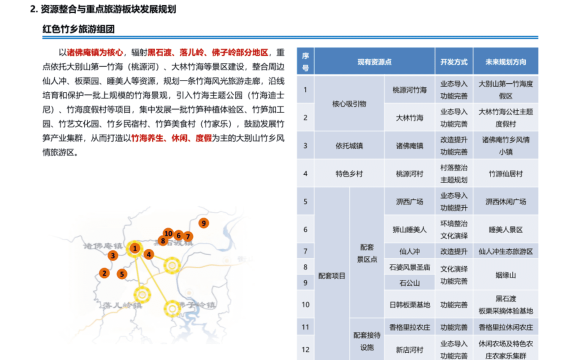This screenshot has width=570, height=360.
Task: Click table cell 桃源河竹海
Action: (409, 89)
